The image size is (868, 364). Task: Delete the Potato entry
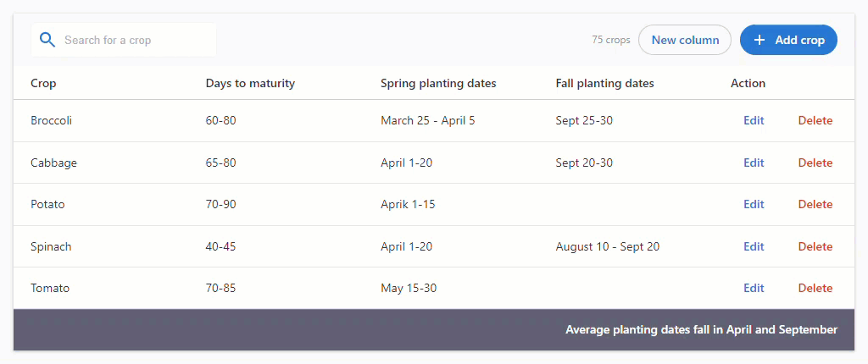click(x=815, y=204)
